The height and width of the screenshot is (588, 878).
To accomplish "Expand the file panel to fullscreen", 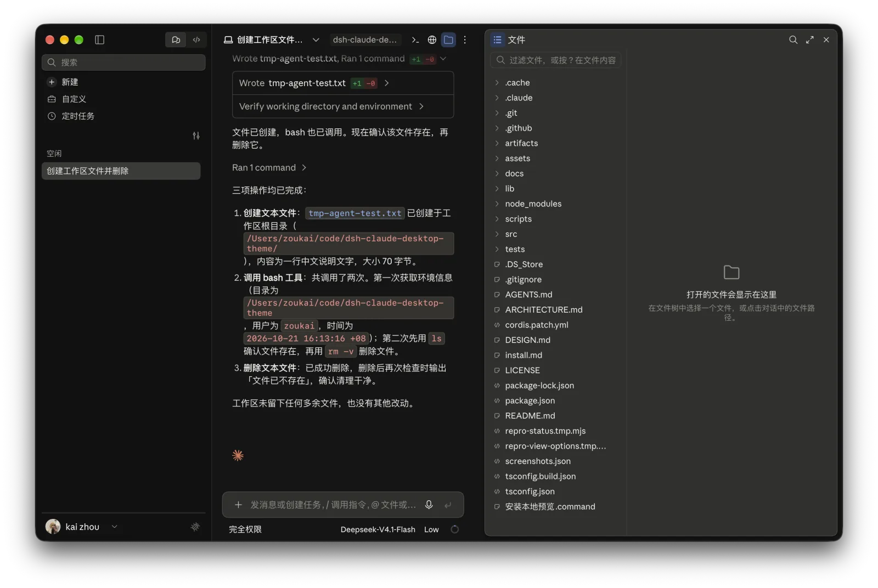I will point(809,39).
